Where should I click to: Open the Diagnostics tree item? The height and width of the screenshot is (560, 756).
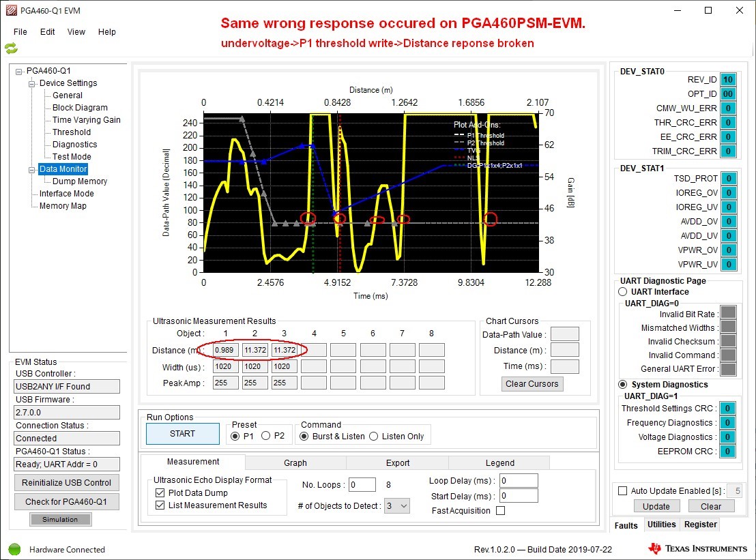[x=75, y=145]
